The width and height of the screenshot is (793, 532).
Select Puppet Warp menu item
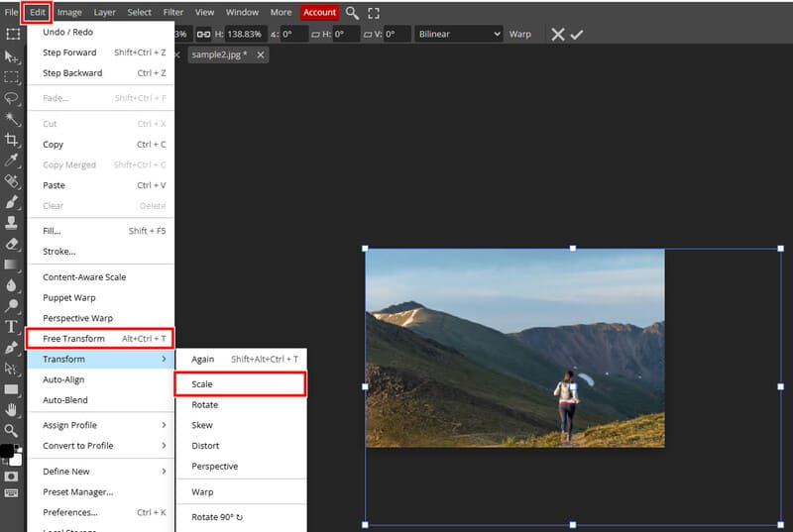(101, 297)
